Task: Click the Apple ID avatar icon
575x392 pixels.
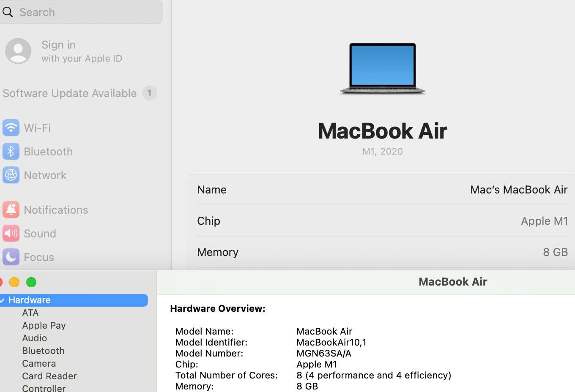Action: pos(18,51)
